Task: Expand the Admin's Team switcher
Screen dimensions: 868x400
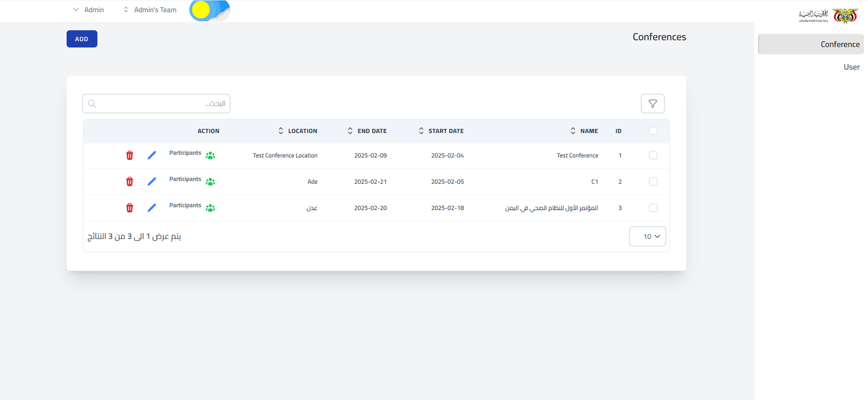Action: (150, 10)
